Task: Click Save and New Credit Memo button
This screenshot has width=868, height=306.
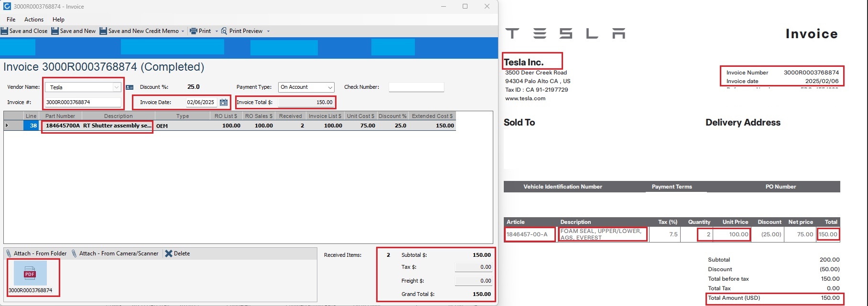Action: (140, 31)
